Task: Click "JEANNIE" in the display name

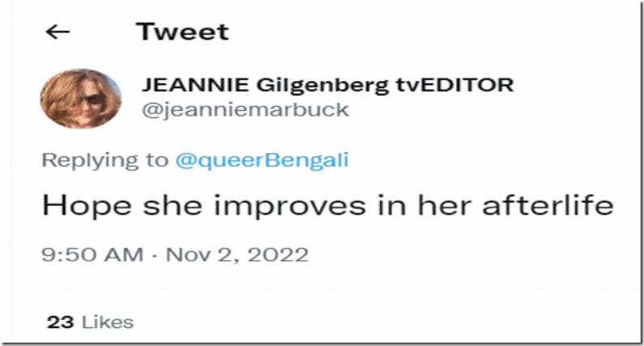Action: click(181, 86)
